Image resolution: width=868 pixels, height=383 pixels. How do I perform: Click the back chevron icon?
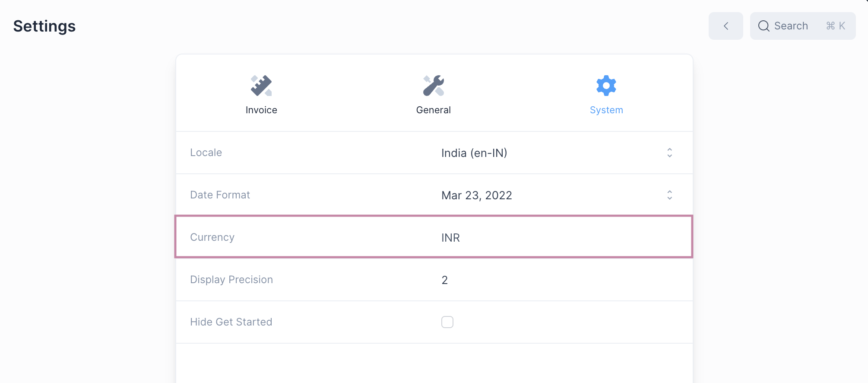click(x=726, y=26)
